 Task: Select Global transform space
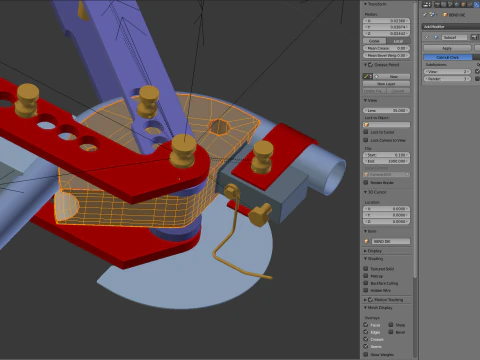point(374,41)
